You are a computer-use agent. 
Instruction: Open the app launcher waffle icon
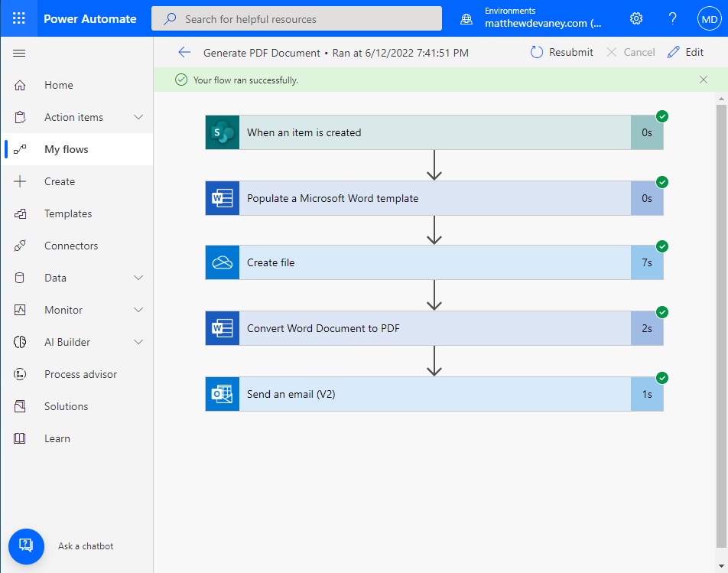pyautogui.click(x=19, y=18)
